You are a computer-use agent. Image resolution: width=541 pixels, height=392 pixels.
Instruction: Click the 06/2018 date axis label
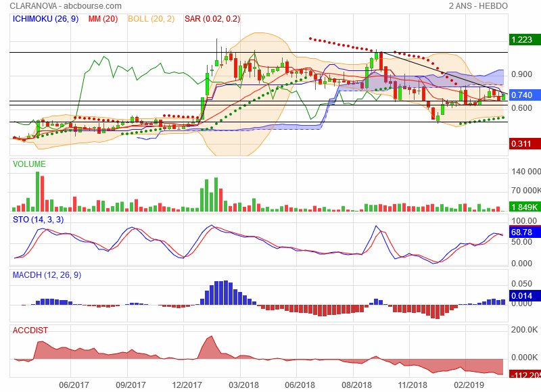point(300,385)
